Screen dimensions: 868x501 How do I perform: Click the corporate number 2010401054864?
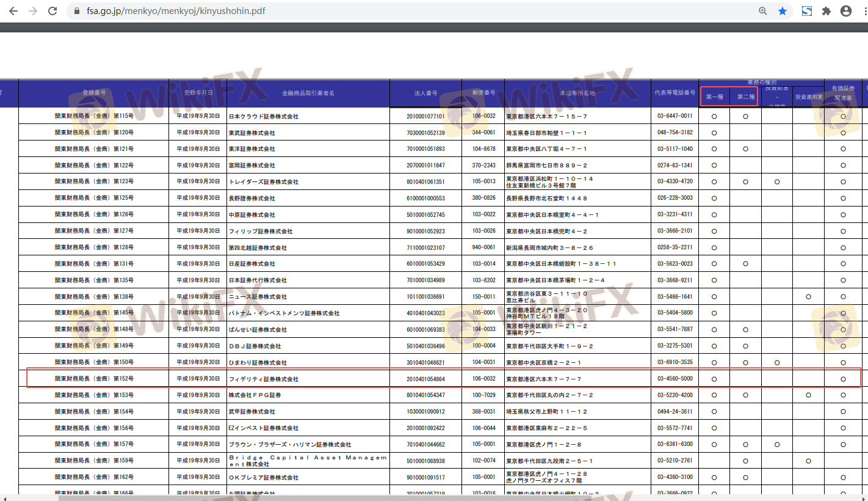click(425, 379)
